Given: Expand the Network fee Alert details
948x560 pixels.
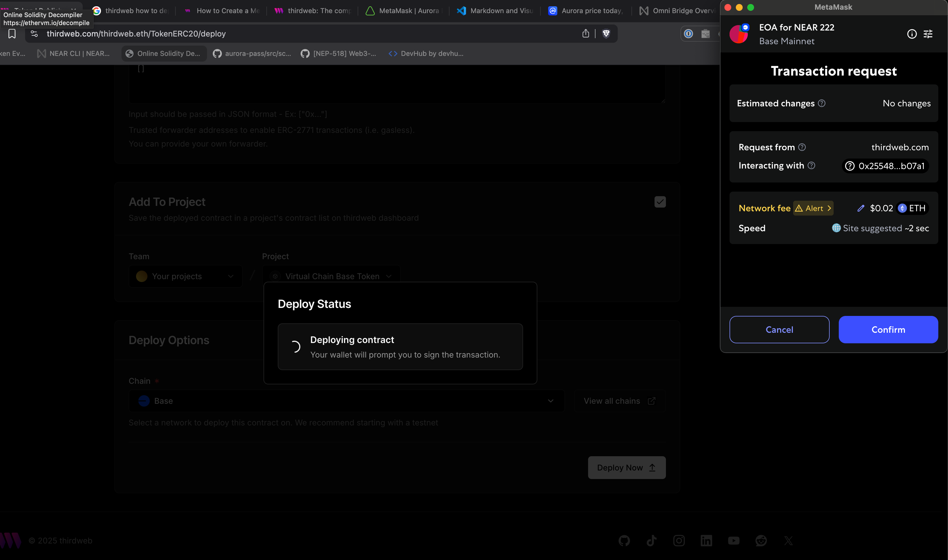Looking at the screenshot, I should (x=813, y=208).
